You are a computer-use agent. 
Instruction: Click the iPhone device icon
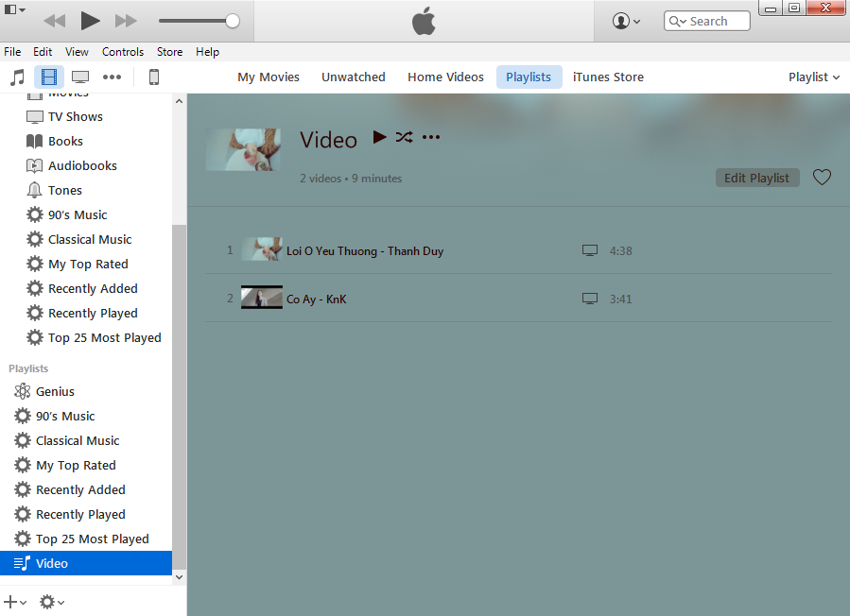[154, 77]
